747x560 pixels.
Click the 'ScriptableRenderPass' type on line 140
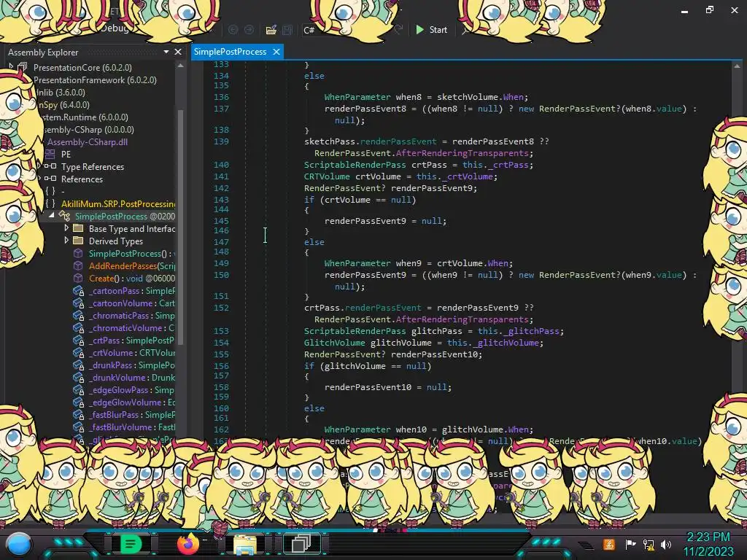click(x=355, y=165)
